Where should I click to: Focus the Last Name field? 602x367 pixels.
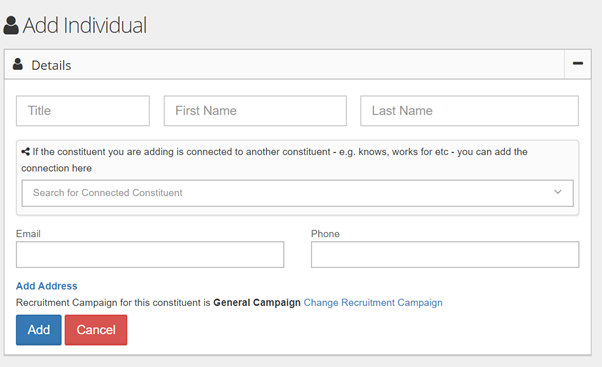(x=469, y=111)
